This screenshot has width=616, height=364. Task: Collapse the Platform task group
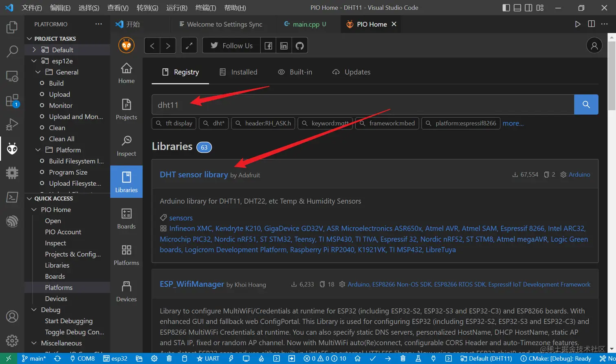(38, 150)
